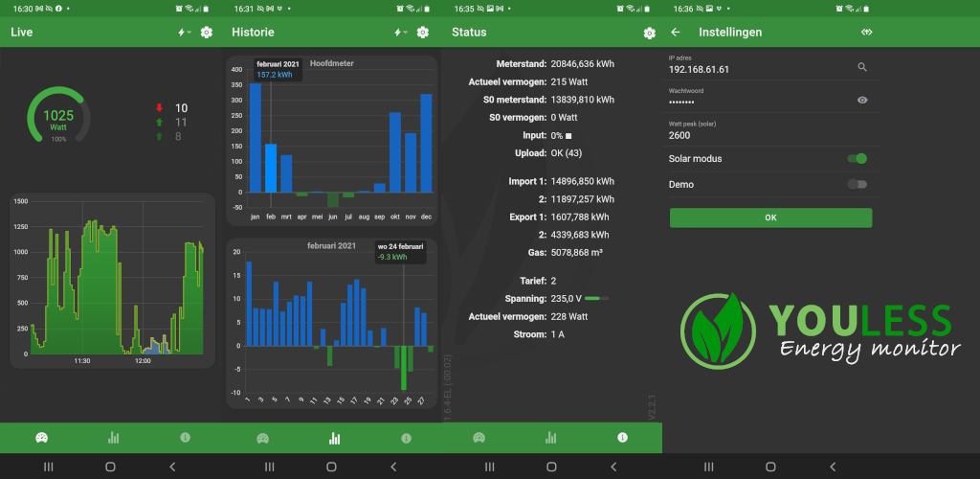
Task: Tap the network scan icon in Instellingen header
Action: pos(867,32)
